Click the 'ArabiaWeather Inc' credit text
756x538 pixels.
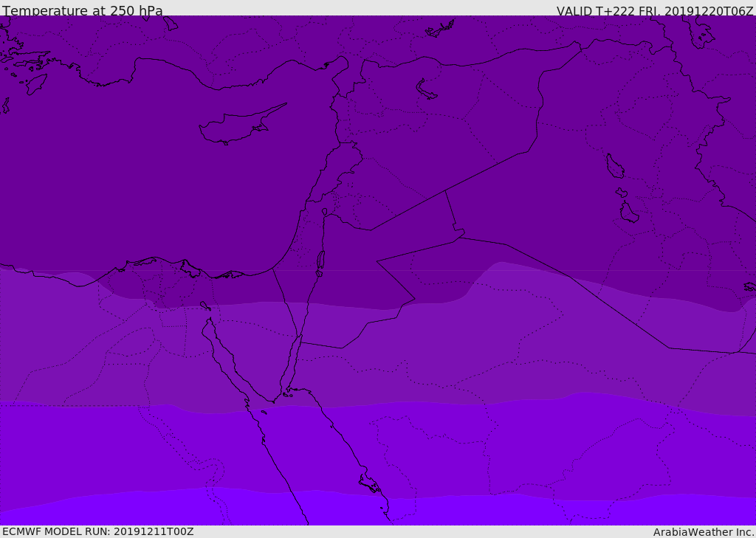pos(704,532)
